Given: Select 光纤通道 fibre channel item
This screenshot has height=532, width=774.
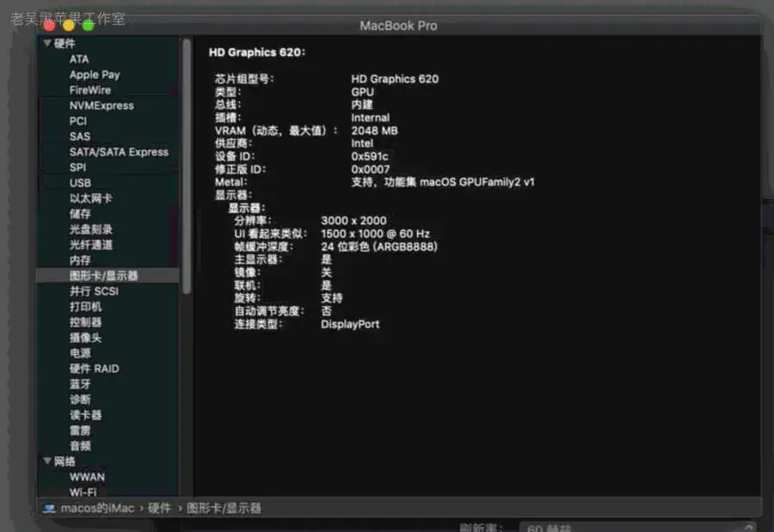Looking at the screenshot, I should tap(91, 245).
